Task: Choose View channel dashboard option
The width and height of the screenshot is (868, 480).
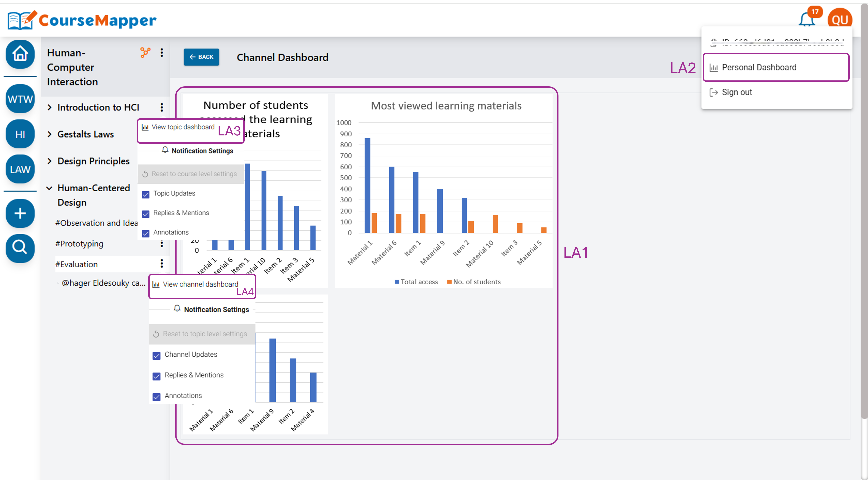Action: pyautogui.click(x=200, y=284)
